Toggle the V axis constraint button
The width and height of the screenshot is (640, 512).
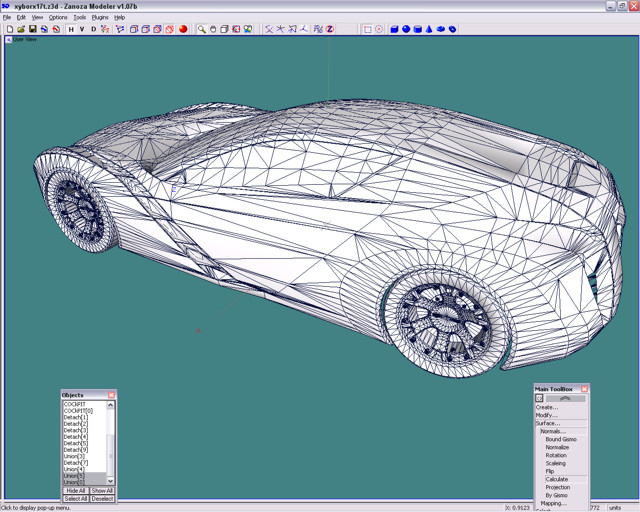coord(82,29)
